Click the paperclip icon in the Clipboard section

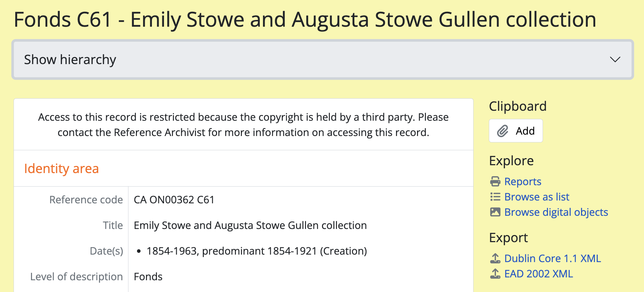point(502,131)
